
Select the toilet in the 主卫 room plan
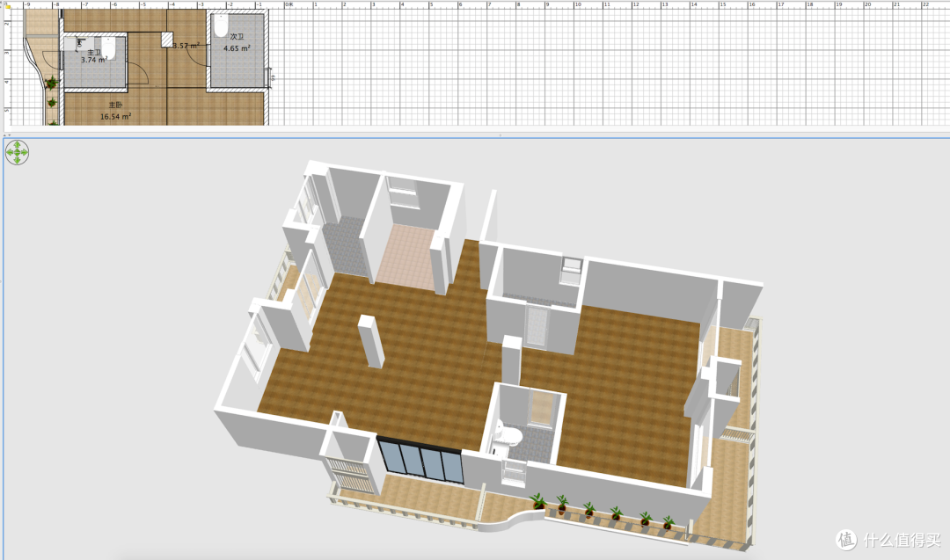point(108,48)
